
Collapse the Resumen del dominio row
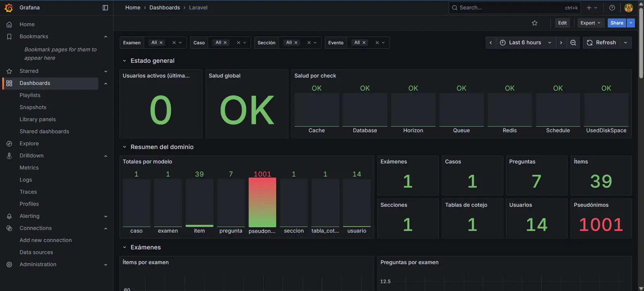[x=124, y=147]
